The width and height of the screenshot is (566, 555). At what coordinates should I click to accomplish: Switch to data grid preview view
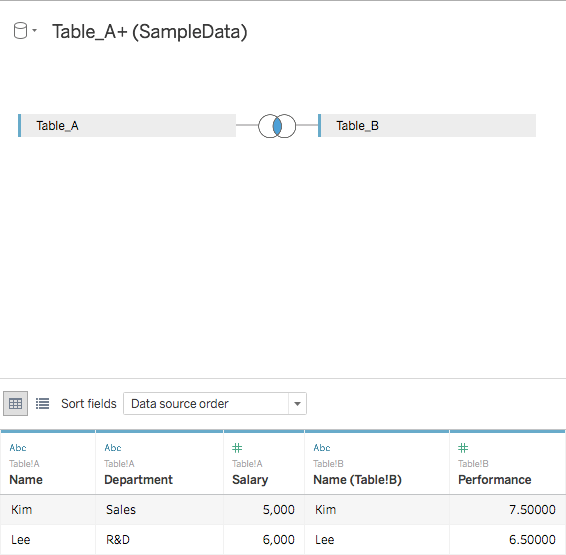pos(16,403)
